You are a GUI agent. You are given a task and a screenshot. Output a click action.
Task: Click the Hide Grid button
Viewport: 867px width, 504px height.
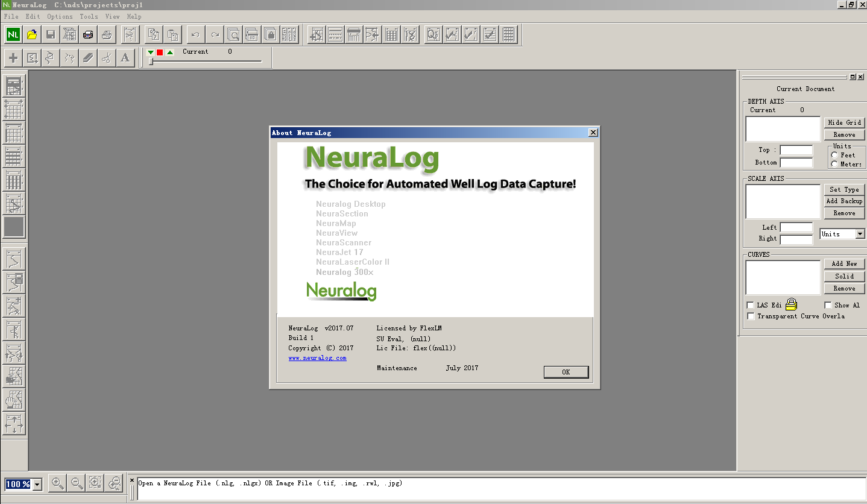point(844,122)
